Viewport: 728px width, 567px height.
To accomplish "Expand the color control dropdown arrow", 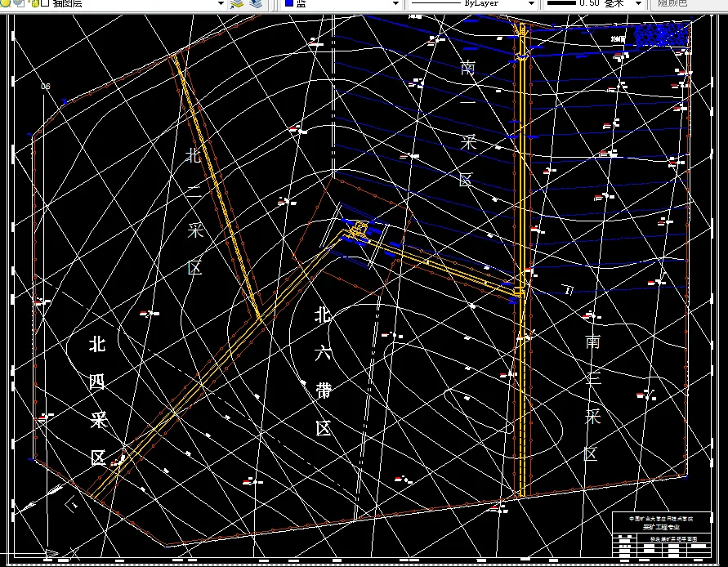I will pos(395,4).
